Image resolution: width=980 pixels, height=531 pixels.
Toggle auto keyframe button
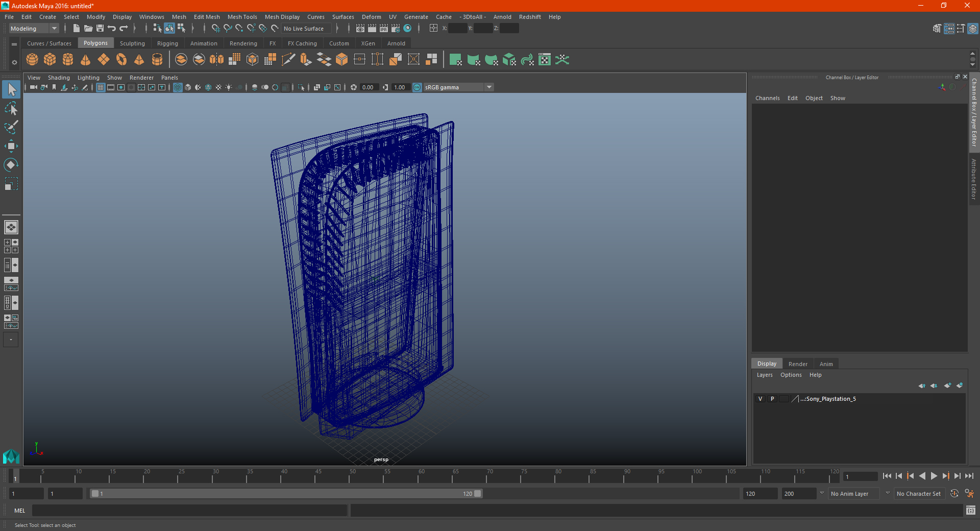click(954, 494)
